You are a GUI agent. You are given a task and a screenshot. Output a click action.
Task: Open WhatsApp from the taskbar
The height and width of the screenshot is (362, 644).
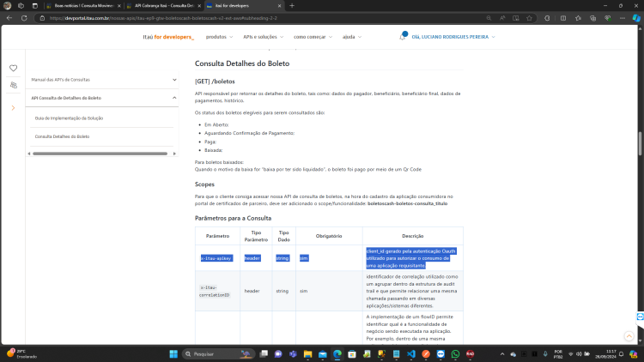point(455,353)
